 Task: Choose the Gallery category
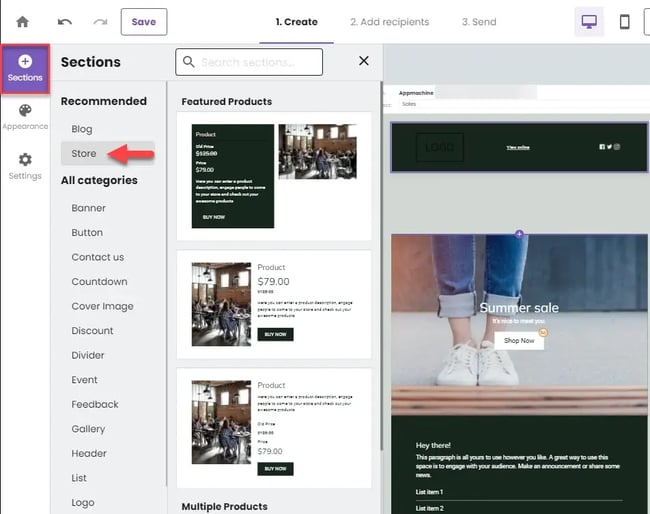point(88,429)
